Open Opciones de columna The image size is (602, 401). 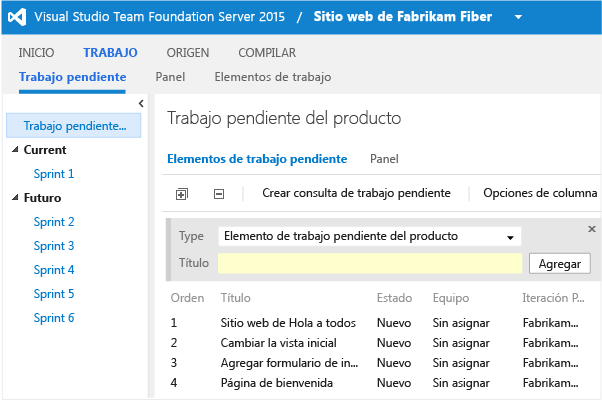pyautogui.click(x=540, y=193)
